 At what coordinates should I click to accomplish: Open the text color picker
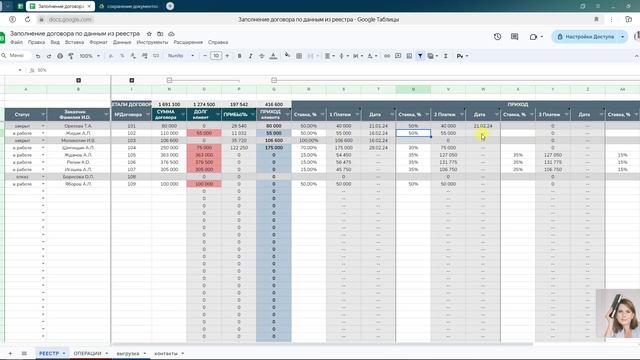tap(273, 56)
